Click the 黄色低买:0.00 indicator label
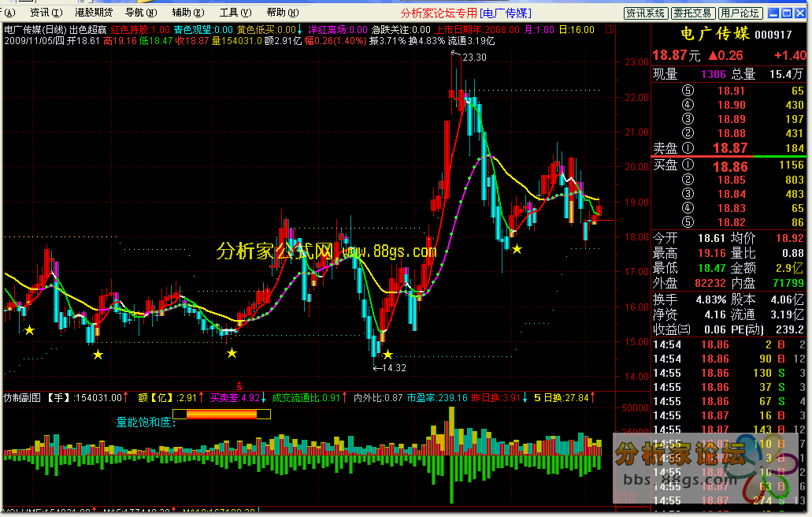This screenshot has height=517, width=812. coord(266,30)
